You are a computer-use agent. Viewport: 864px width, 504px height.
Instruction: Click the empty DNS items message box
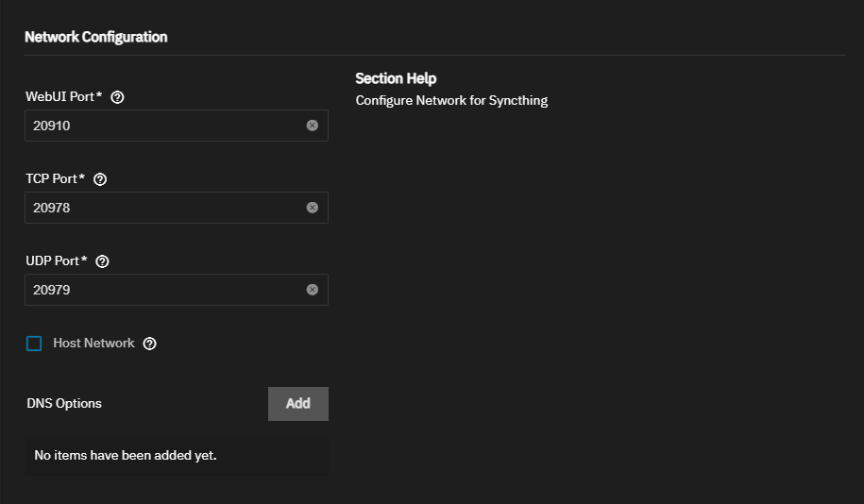[x=177, y=456]
